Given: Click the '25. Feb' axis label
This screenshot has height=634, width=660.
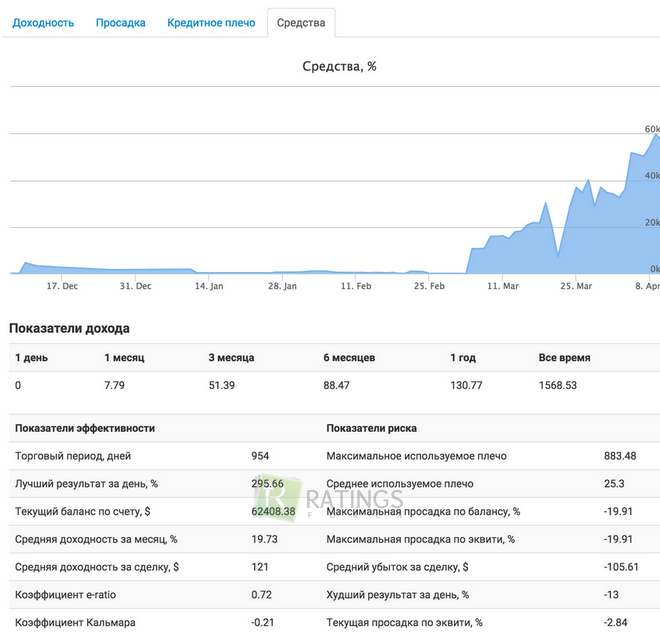Looking at the screenshot, I should pos(429,286).
